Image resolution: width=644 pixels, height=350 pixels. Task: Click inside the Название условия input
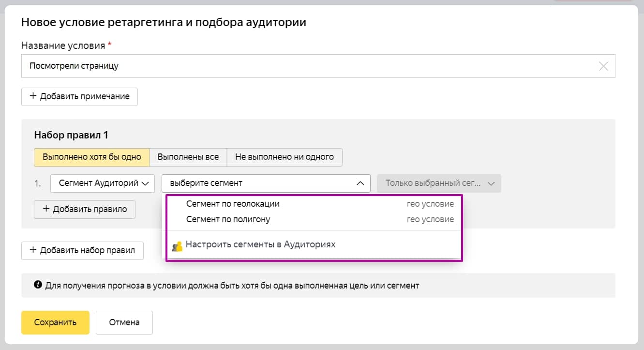[194, 66]
